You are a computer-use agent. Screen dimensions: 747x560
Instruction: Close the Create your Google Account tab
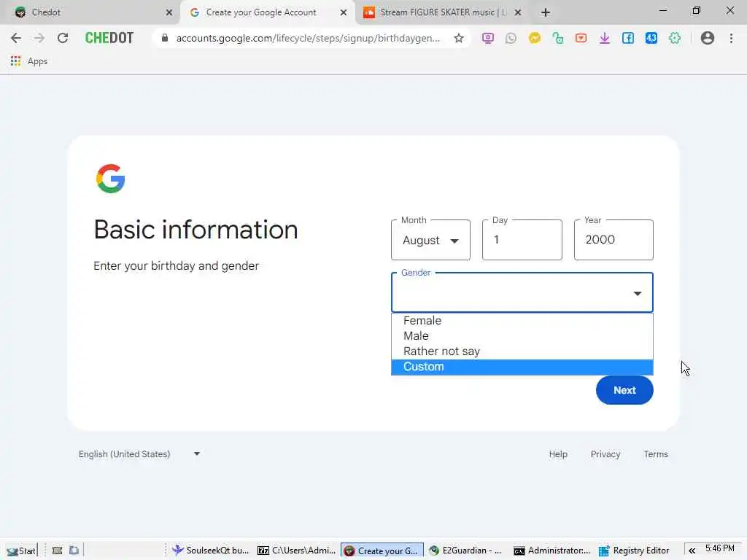(x=344, y=12)
